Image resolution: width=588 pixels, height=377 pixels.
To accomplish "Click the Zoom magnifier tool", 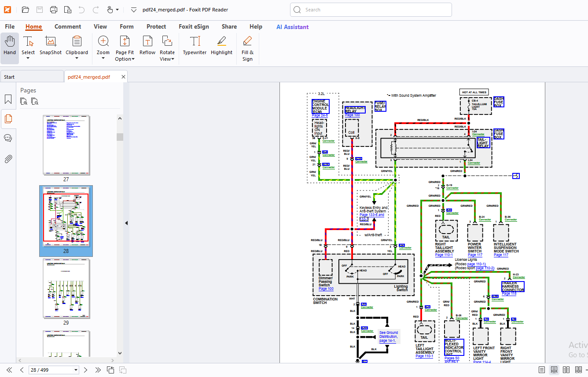I will click(x=103, y=42).
